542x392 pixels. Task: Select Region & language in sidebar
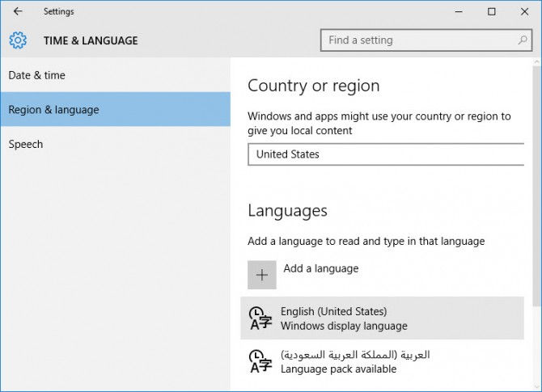[116, 109]
